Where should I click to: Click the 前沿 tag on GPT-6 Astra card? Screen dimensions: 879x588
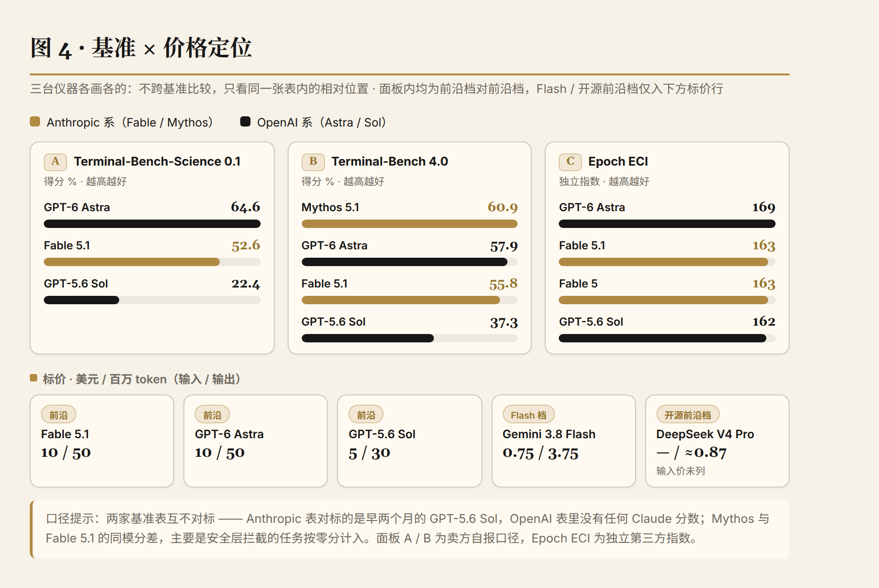(x=212, y=414)
